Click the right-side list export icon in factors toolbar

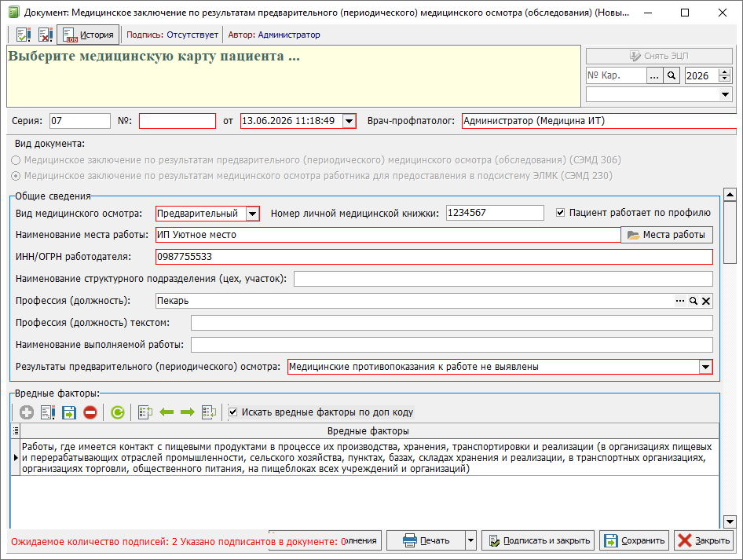point(209,412)
